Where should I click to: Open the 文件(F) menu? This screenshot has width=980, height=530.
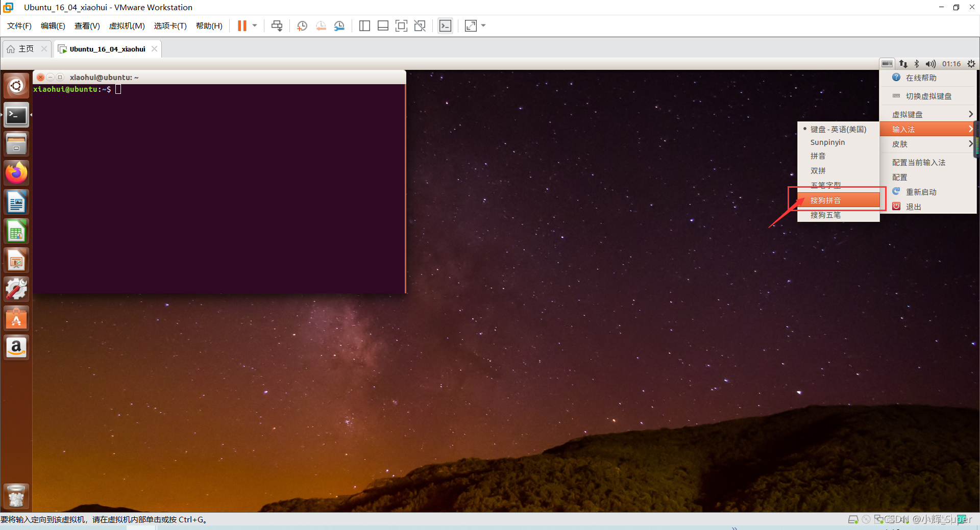click(x=19, y=26)
